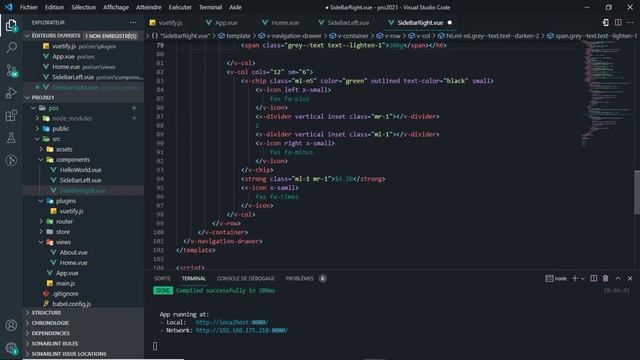Open the Edition menu
The image size is (640, 360).
54,7
